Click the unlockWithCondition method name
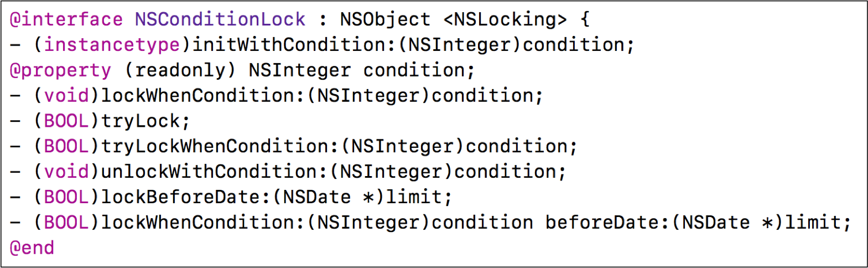The image size is (868, 268). pyautogui.click(x=209, y=172)
